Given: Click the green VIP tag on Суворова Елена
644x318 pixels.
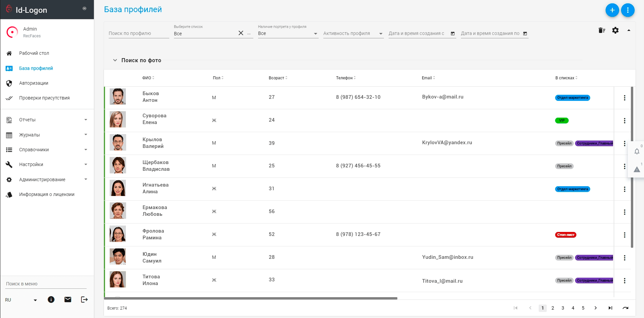Looking at the screenshot, I should click(x=562, y=120).
